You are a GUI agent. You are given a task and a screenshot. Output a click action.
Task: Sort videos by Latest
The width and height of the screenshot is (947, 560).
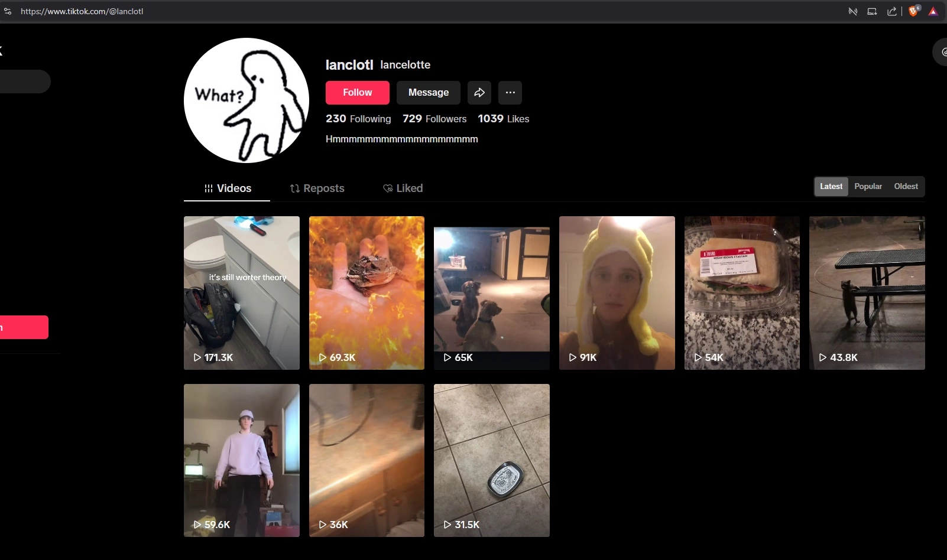tap(831, 187)
